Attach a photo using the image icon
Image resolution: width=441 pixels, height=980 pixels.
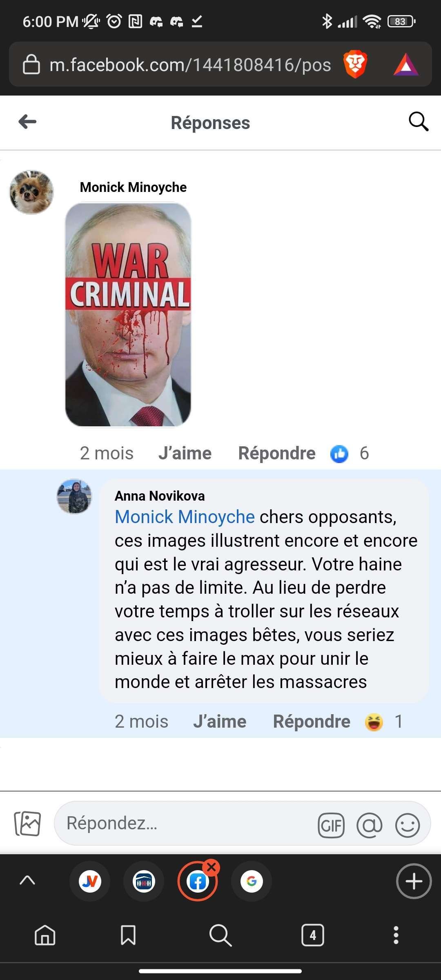pyautogui.click(x=28, y=823)
